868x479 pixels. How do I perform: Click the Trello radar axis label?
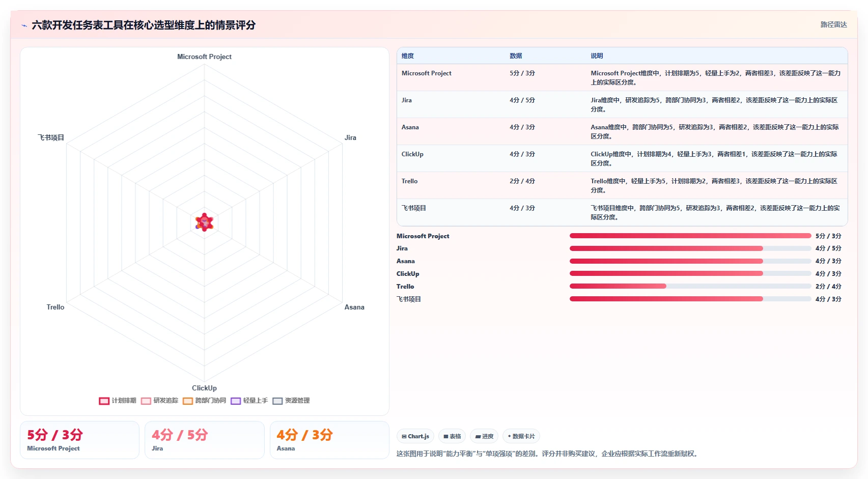coord(55,307)
